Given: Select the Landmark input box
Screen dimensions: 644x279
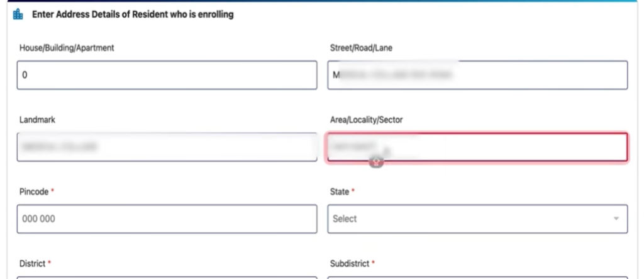Looking at the screenshot, I should tap(167, 147).
